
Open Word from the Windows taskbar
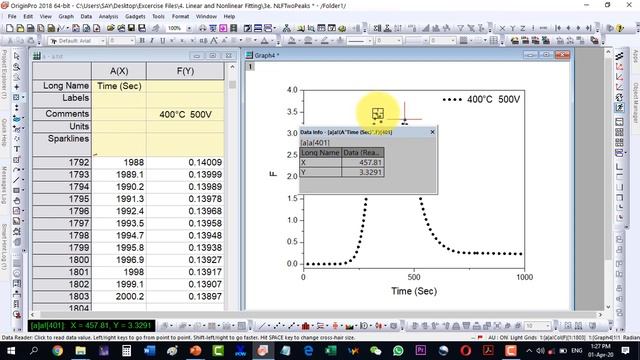[x=149, y=351]
